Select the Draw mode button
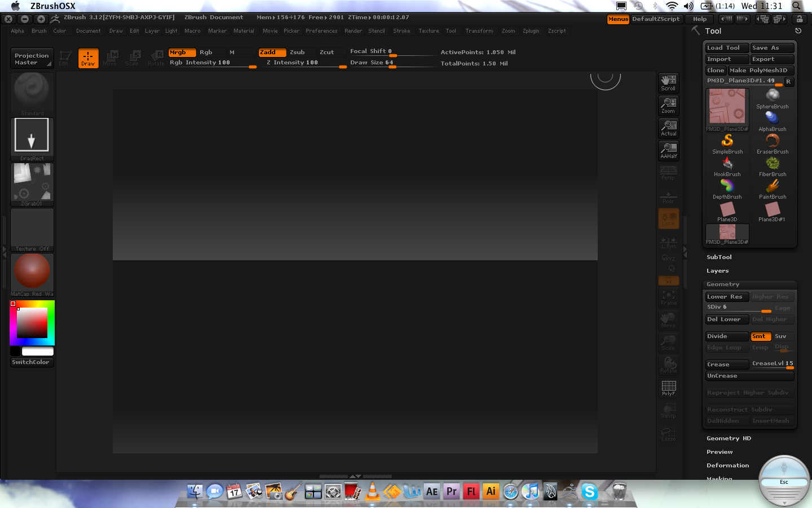The width and height of the screenshot is (812, 508). click(x=89, y=58)
